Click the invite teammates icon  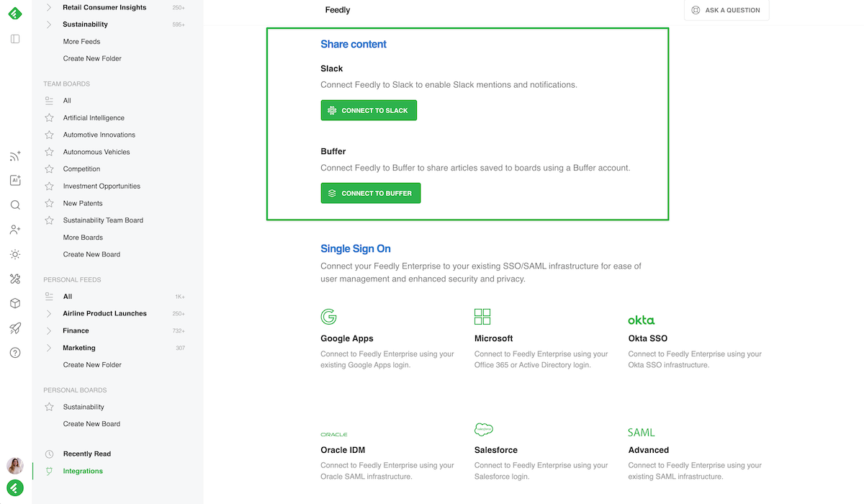14,229
